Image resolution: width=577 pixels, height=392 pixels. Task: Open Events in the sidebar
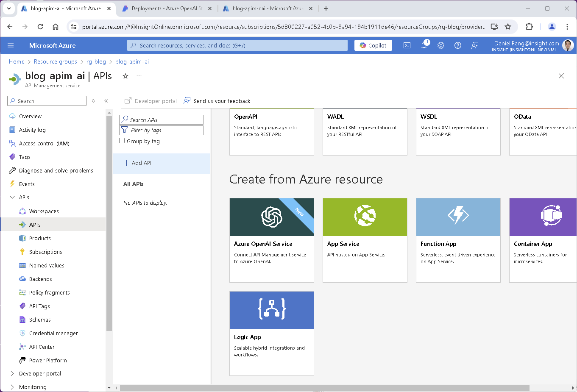click(27, 184)
